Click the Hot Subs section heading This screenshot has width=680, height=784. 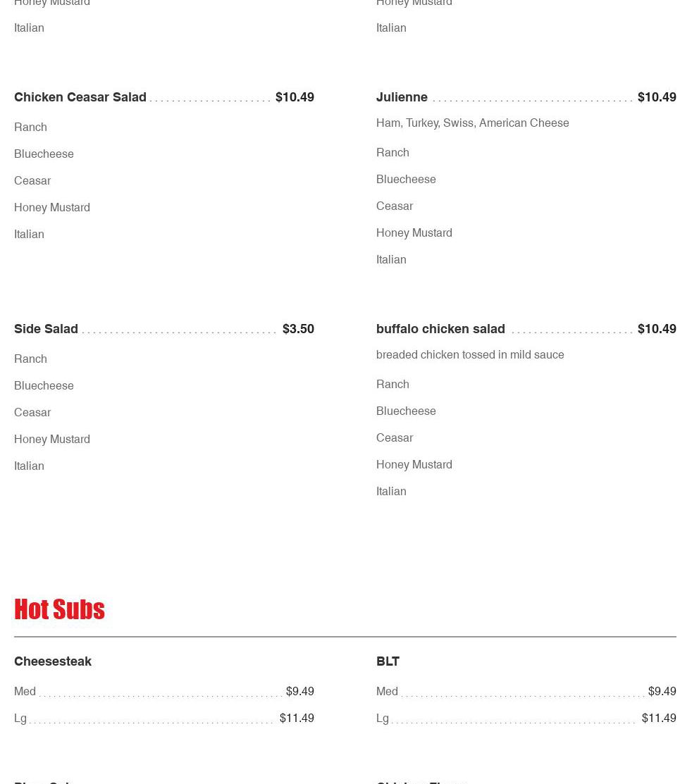coord(59,609)
